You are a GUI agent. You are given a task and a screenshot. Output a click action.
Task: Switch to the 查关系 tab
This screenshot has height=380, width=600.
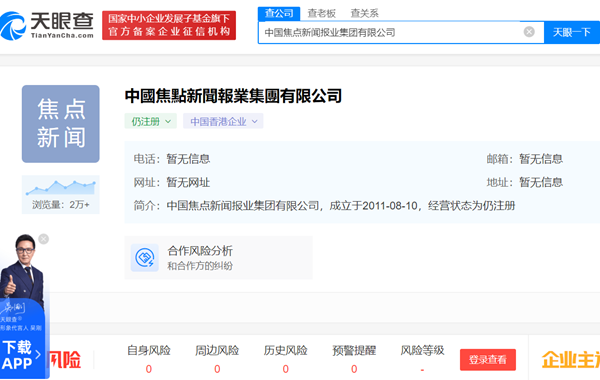364,13
